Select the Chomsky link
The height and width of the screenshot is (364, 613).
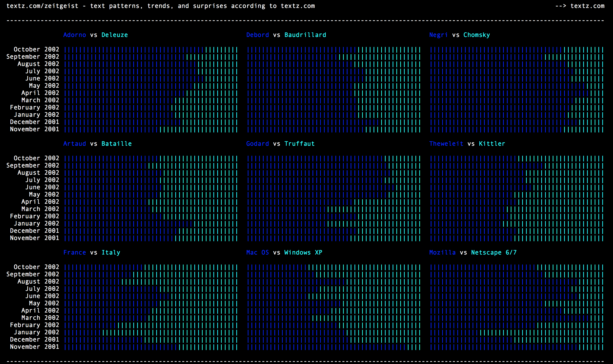(476, 35)
